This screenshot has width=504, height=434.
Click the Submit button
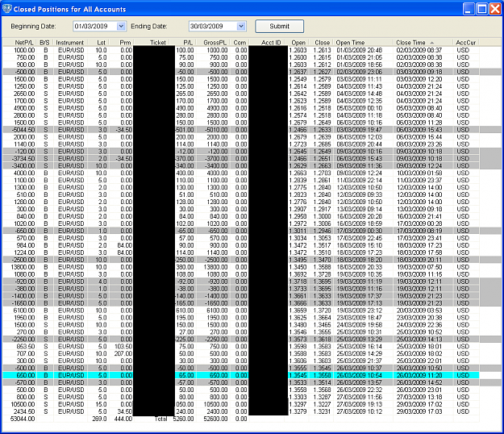tap(279, 27)
